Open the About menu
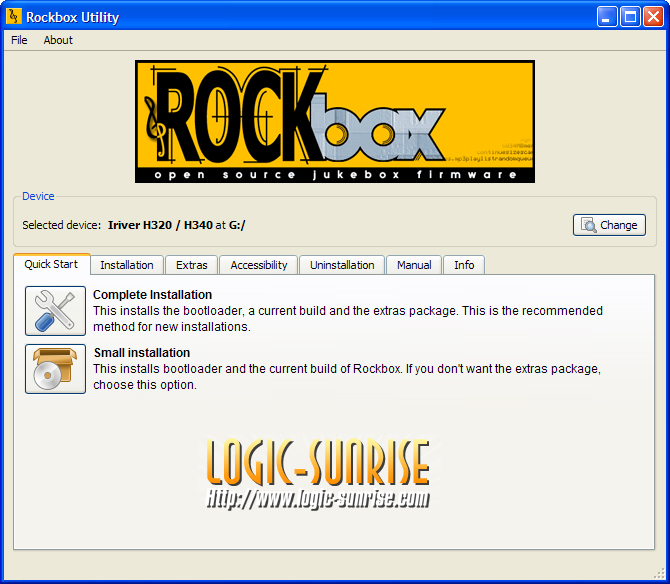The width and height of the screenshot is (670, 584). pyautogui.click(x=58, y=40)
